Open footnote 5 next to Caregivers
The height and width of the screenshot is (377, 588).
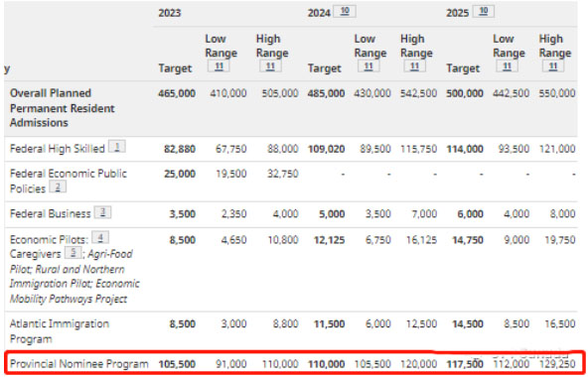point(73,253)
